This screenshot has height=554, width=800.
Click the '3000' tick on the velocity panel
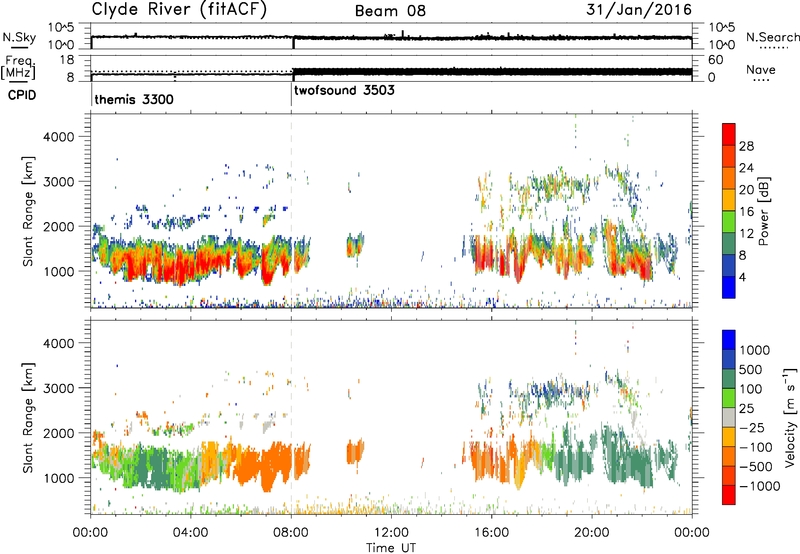[59, 388]
